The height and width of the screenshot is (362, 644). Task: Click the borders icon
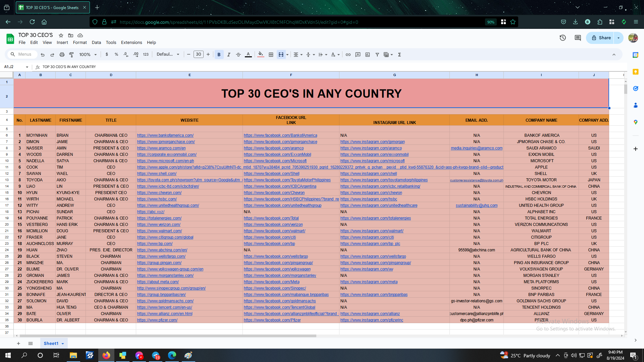(x=271, y=55)
